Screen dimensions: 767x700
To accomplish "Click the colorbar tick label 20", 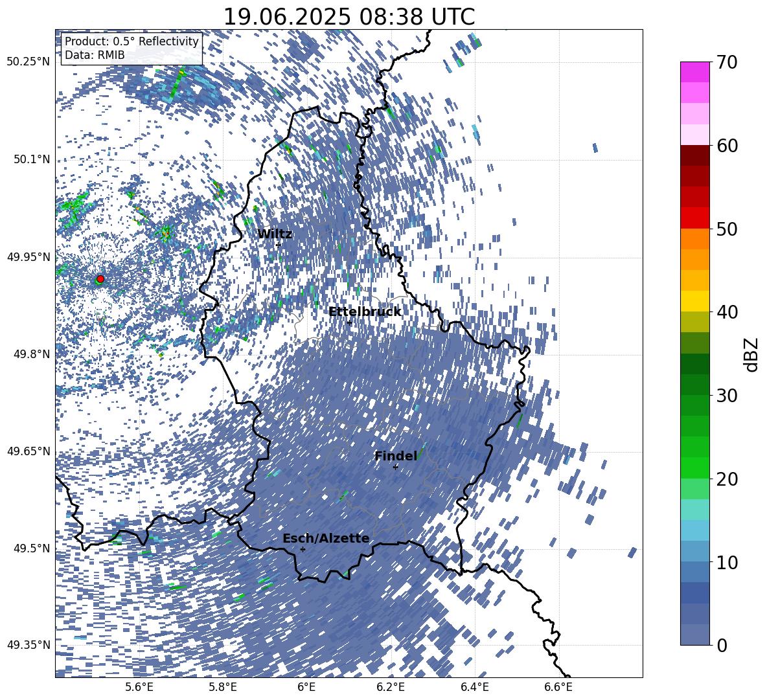I will 727,479.
